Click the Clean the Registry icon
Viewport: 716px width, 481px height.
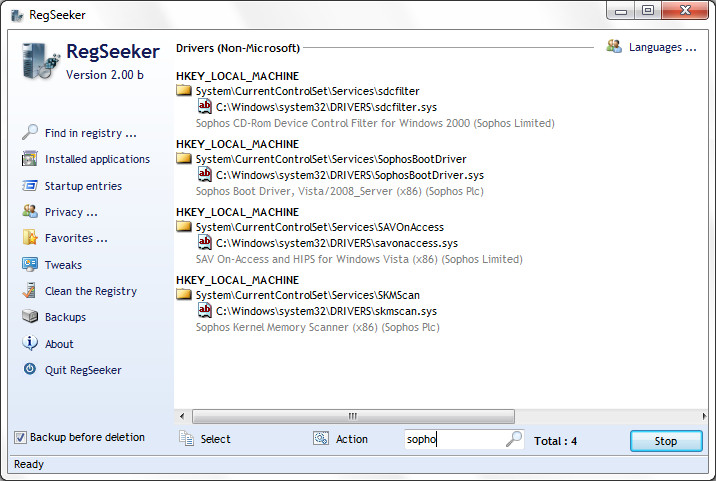pos(30,291)
